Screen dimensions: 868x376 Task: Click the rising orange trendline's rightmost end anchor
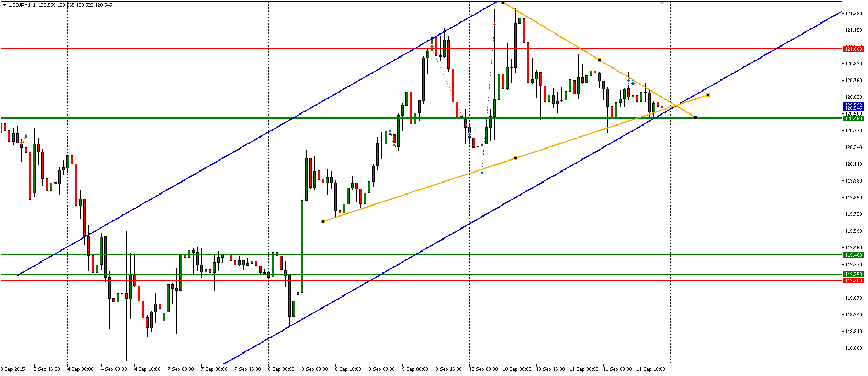708,95
